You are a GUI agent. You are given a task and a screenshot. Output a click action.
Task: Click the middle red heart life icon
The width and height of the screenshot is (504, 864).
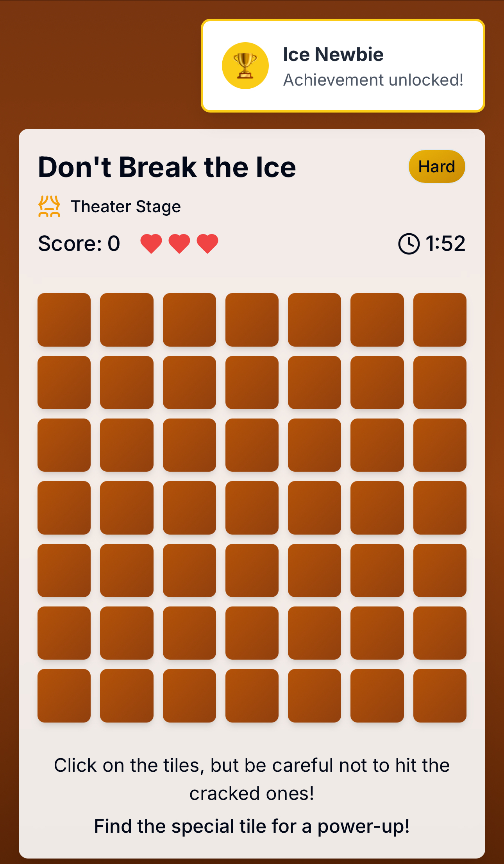179,244
